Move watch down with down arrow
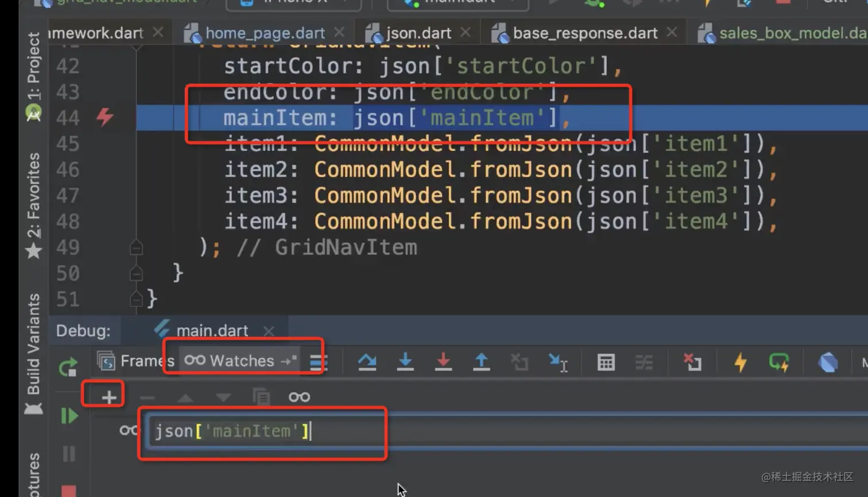868x497 pixels. 223,397
